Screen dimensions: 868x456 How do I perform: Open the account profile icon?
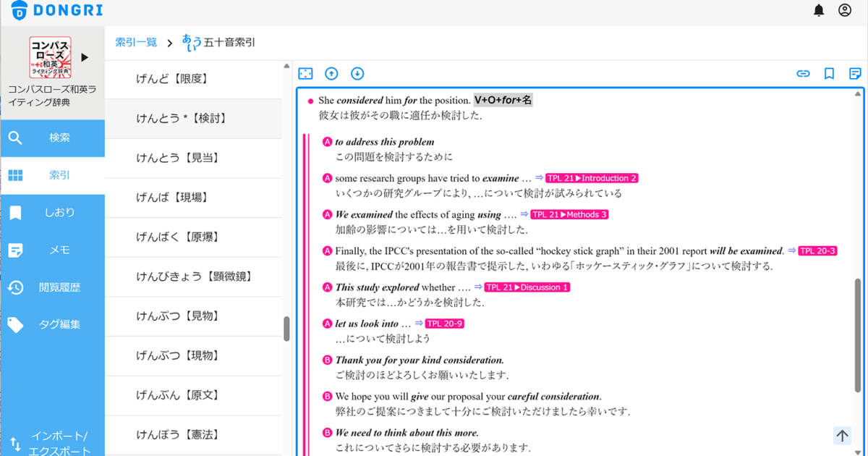845,10
